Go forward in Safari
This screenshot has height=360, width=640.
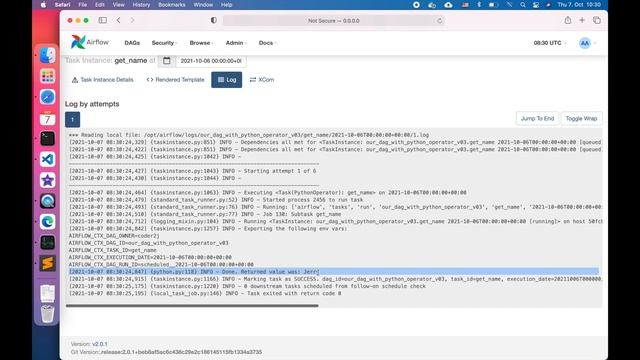[x=132, y=20]
